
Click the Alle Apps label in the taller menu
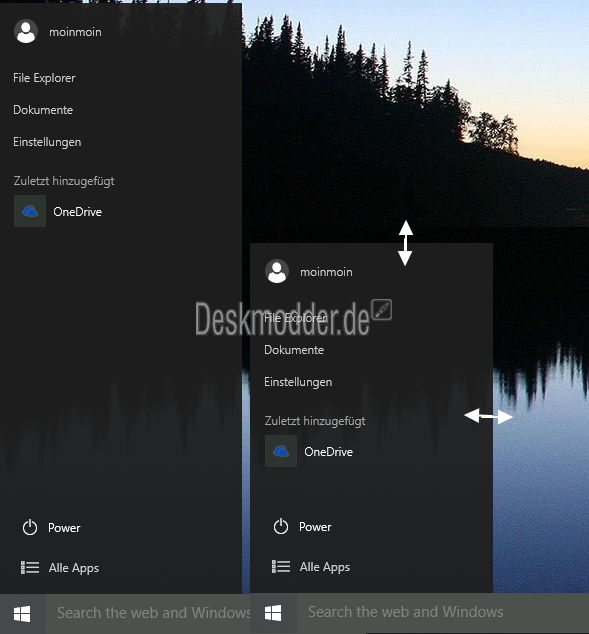coord(74,568)
